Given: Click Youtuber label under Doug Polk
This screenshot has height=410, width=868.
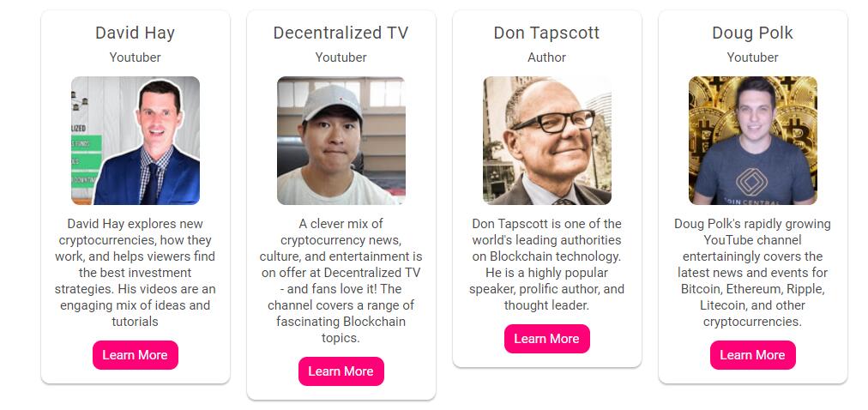Looking at the screenshot, I should 753,57.
